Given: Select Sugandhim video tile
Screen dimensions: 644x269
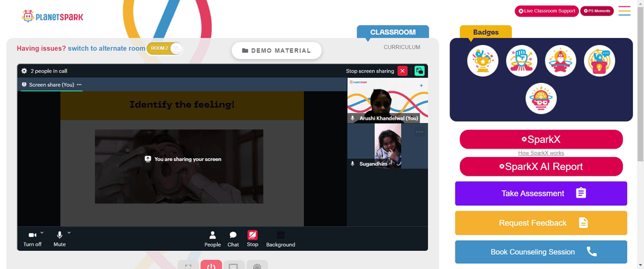Looking at the screenshot, I should (387, 146).
